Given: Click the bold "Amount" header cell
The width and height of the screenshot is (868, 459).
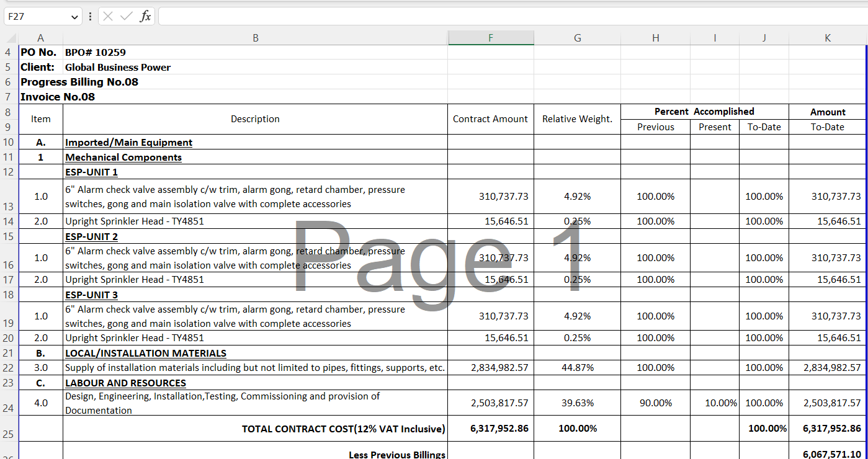Looking at the screenshot, I should (x=828, y=112).
